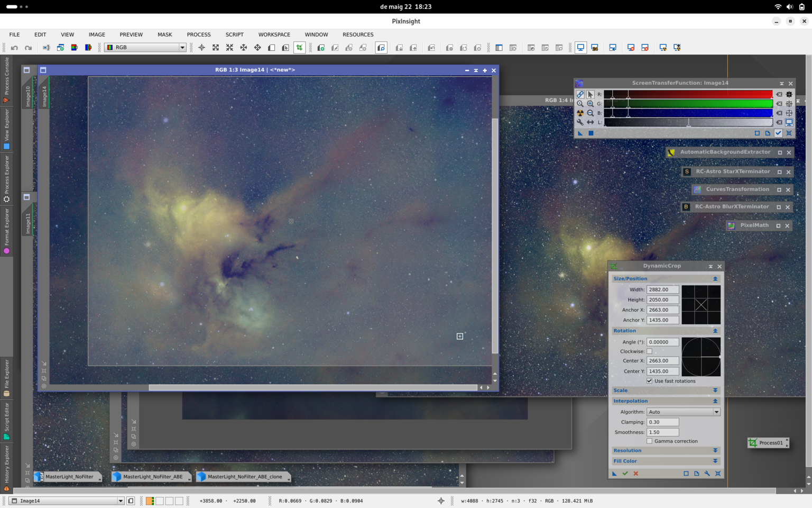Open the system volume indicator
Screen dimensions: 812x508
point(789,7)
